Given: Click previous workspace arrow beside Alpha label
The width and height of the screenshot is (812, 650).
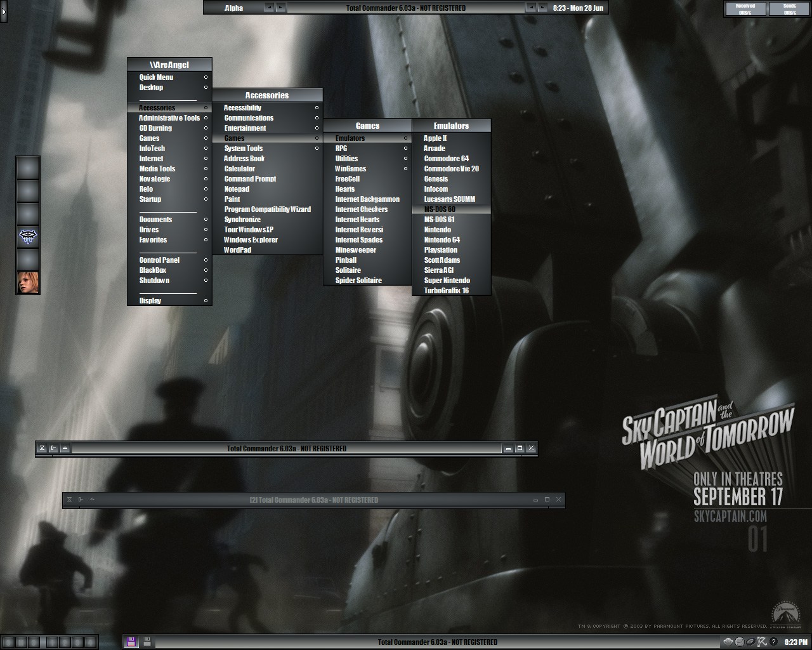Looking at the screenshot, I should tap(269, 8).
